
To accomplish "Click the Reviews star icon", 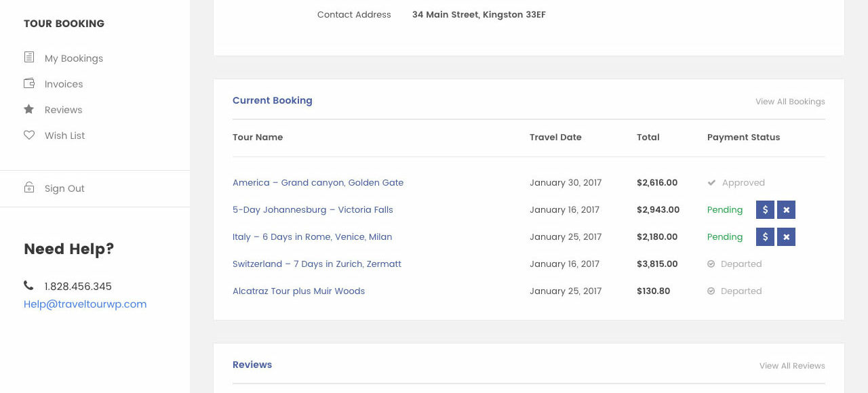I will (29, 109).
